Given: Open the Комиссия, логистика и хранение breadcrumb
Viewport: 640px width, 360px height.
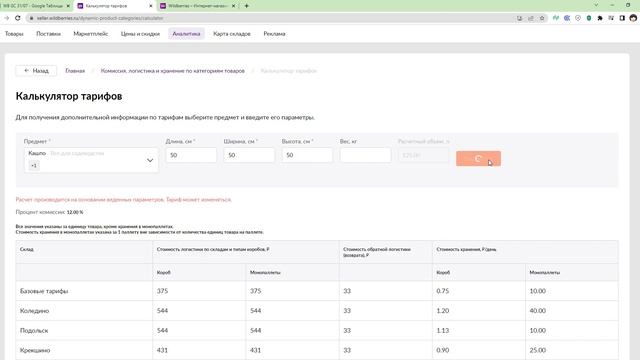Looking at the screenshot, I should click(x=173, y=71).
